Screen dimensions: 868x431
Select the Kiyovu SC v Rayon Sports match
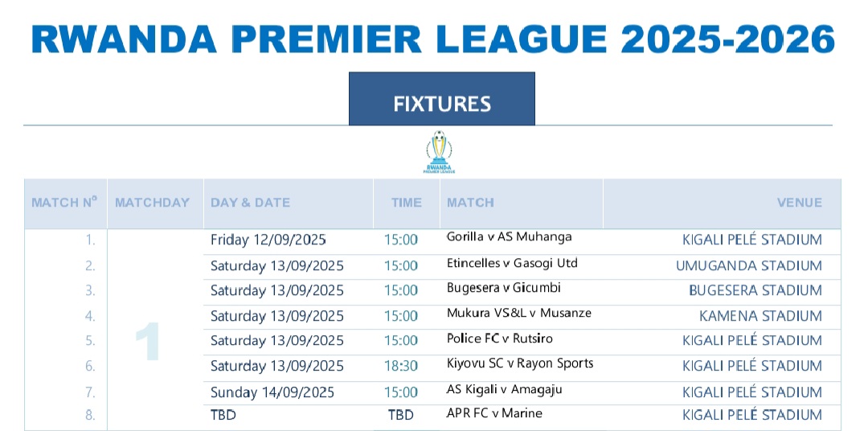[x=519, y=363]
